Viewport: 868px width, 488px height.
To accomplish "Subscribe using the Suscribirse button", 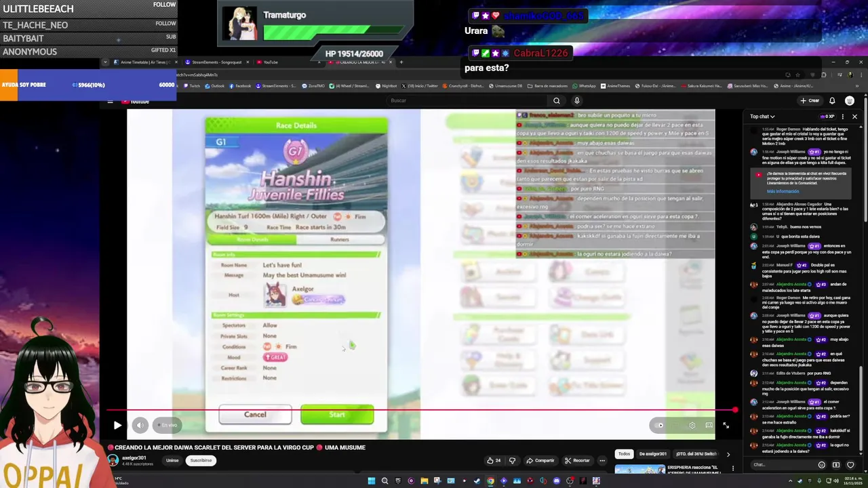I will [x=201, y=460].
